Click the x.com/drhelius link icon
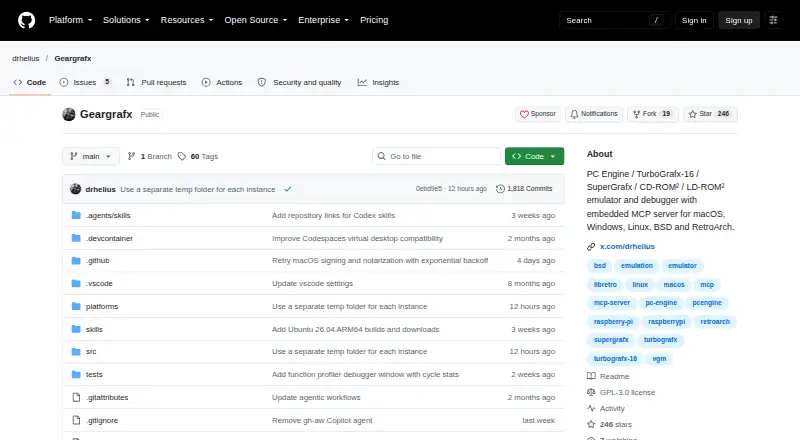800x440 pixels. coord(591,247)
